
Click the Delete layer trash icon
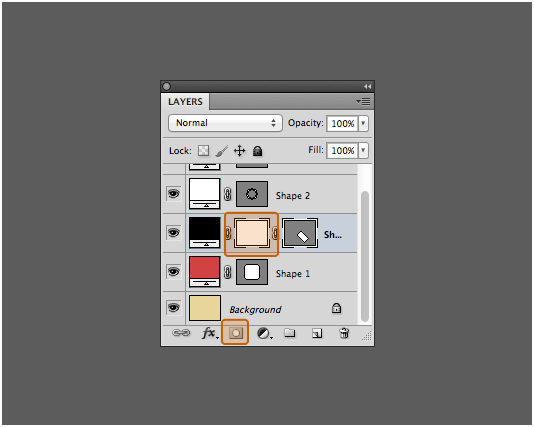tap(344, 333)
